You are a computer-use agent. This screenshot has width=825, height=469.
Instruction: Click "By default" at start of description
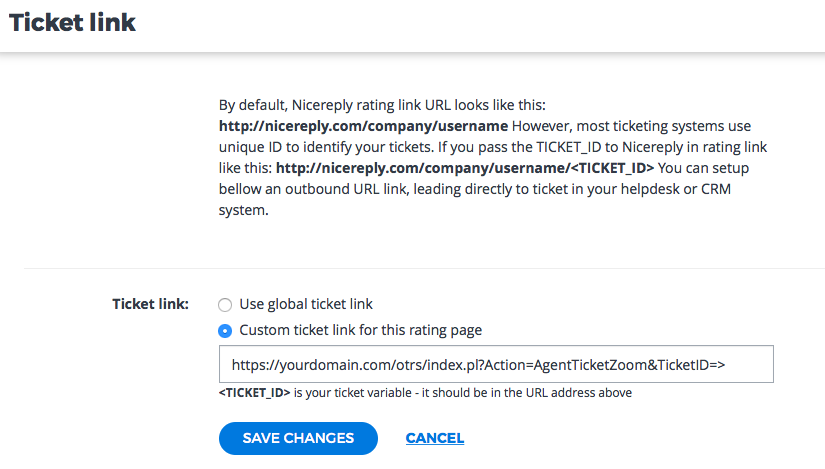(249, 105)
